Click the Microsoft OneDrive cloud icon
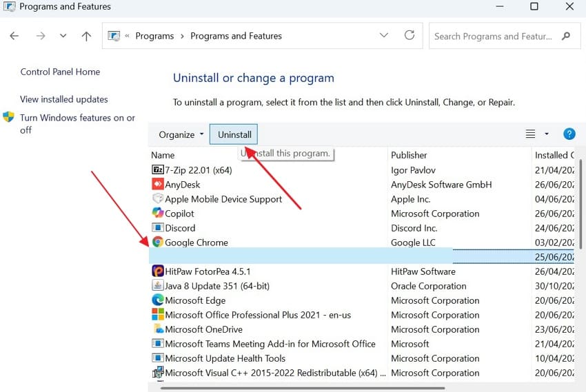 [159, 329]
